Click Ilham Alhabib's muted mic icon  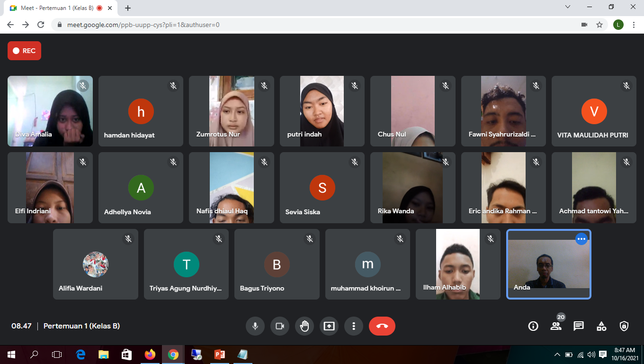(491, 239)
